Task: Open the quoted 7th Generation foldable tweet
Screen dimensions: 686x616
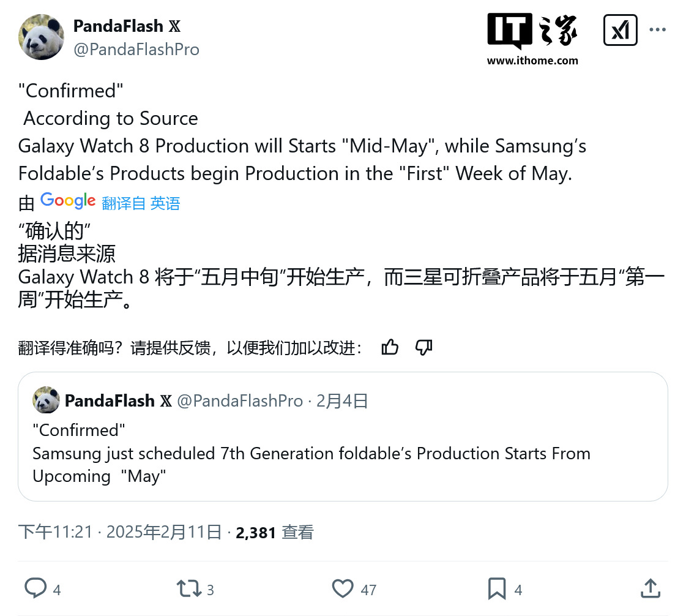Action: pyautogui.click(x=343, y=453)
